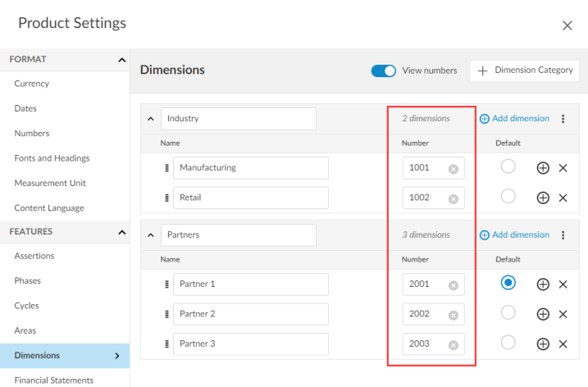Image resolution: width=588 pixels, height=387 pixels.
Task: Toggle the View numbers switch
Action: [x=384, y=71]
